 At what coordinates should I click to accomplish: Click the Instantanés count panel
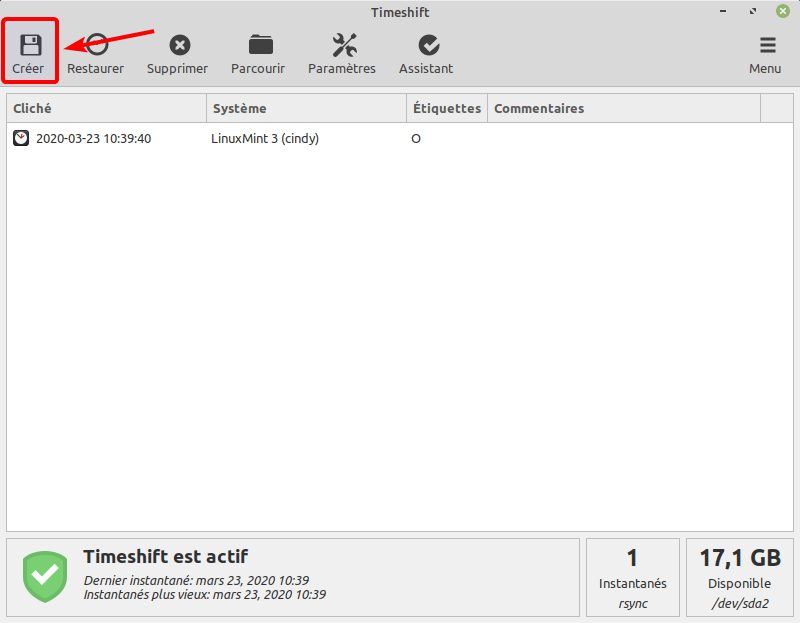[x=632, y=577]
